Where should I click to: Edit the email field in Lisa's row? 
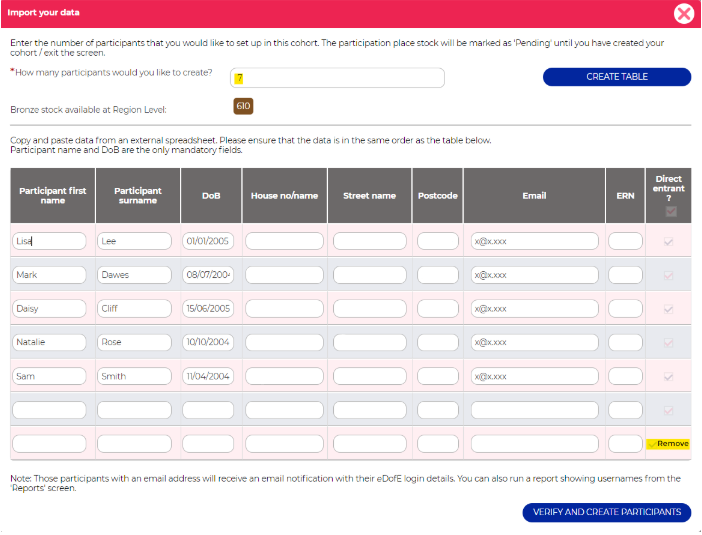click(x=535, y=241)
